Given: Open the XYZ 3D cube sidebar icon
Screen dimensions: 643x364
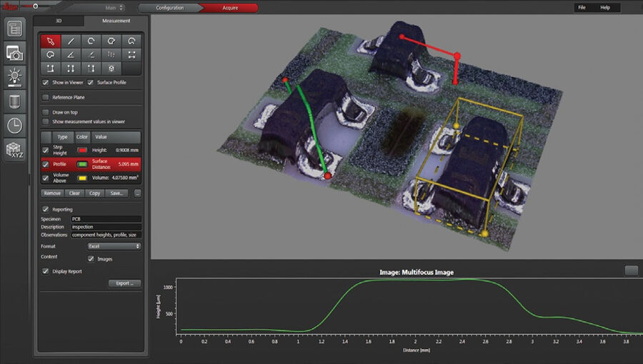Looking at the screenshot, I should (x=15, y=149).
